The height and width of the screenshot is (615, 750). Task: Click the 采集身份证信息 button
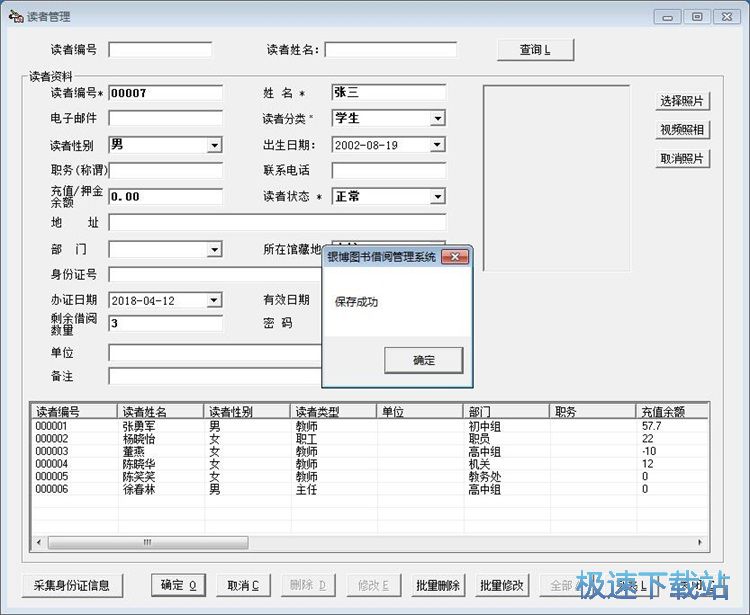tap(72, 585)
